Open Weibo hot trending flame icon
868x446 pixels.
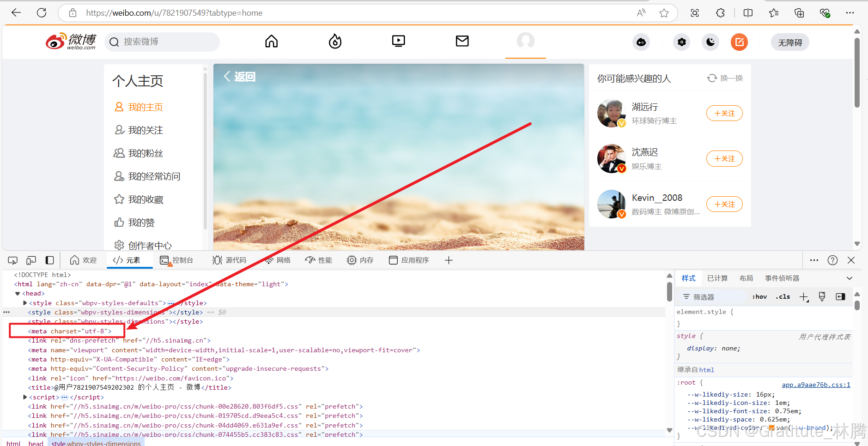pyautogui.click(x=335, y=42)
